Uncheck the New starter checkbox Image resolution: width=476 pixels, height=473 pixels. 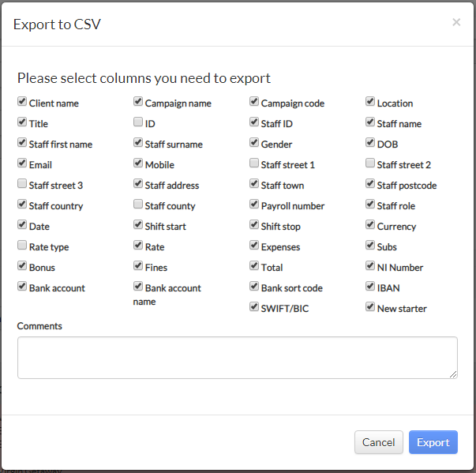pyautogui.click(x=370, y=306)
